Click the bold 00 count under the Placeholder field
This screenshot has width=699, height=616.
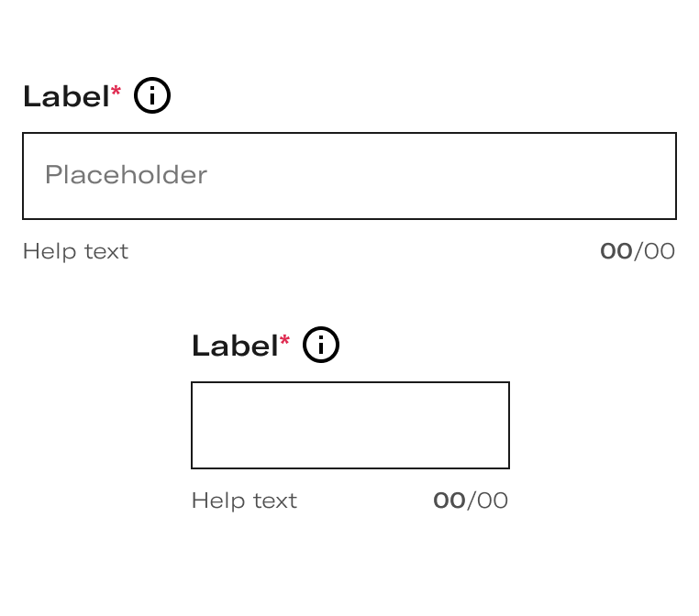pyautogui.click(x=616, y=251)
